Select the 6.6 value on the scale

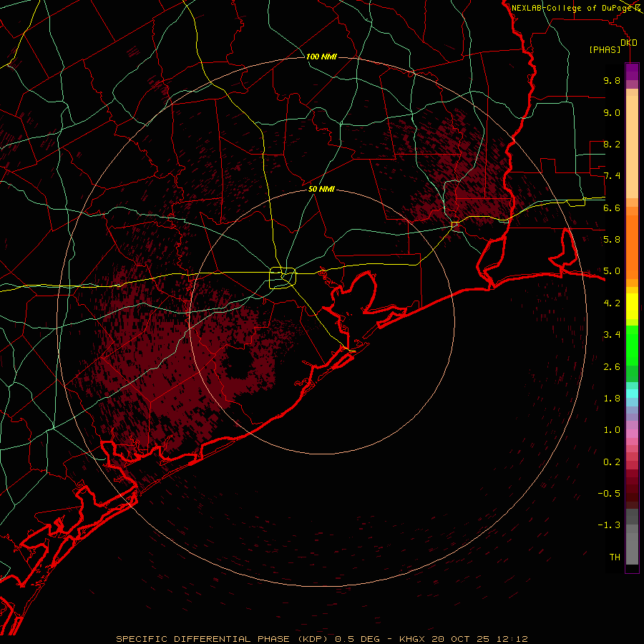point(612,208)
